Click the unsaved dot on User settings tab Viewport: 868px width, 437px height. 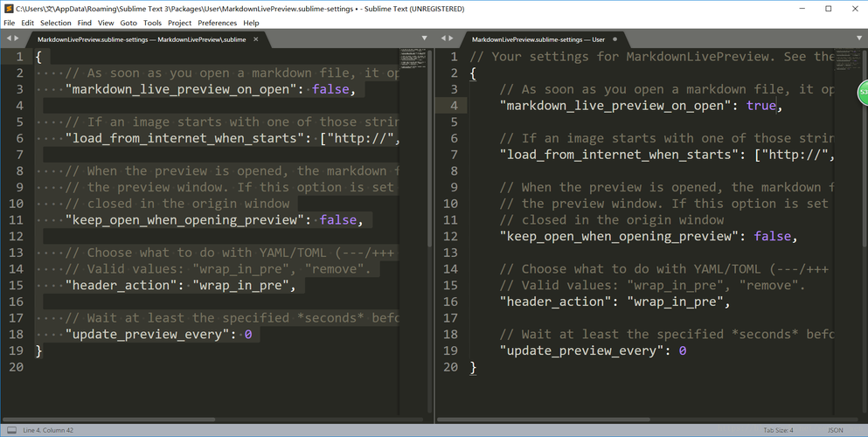(x=615, y=39)
